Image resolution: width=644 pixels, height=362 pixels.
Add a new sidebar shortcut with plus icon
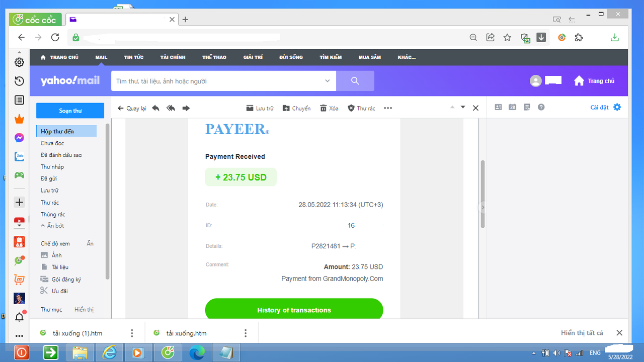[19, 202]
